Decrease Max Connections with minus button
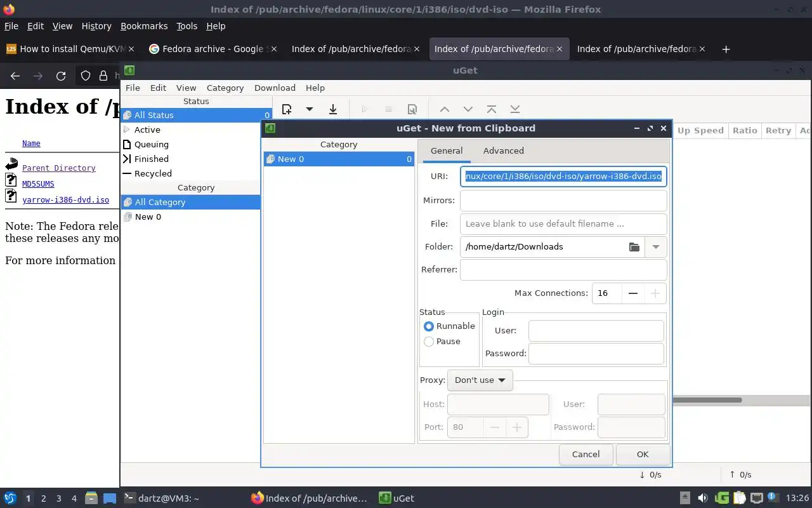Viewport: 812px width, 508px height. point(633,293)
